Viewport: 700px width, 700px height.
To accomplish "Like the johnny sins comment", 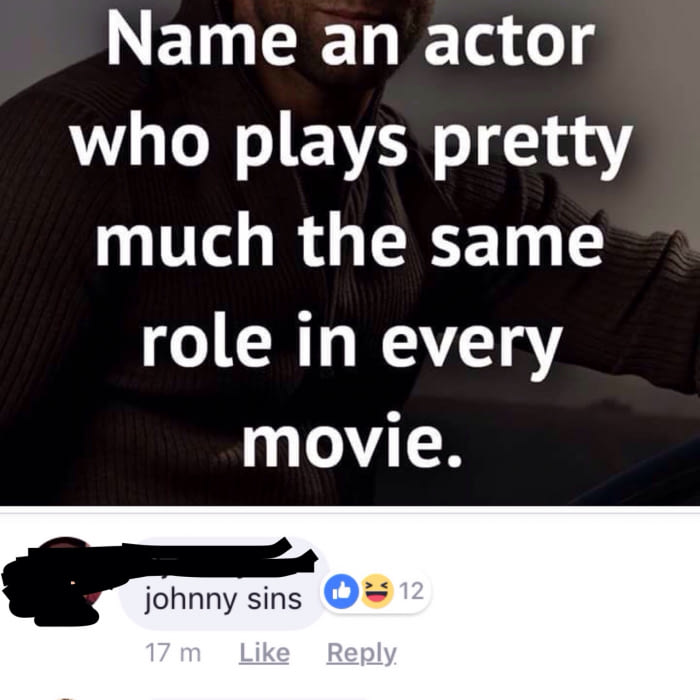I will pyautogui.click(x=264, y=653).
